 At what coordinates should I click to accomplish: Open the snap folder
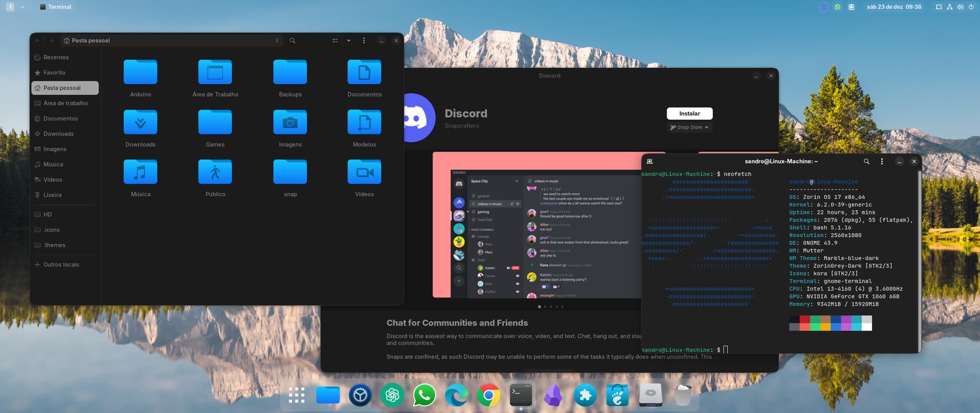[290, 172]
